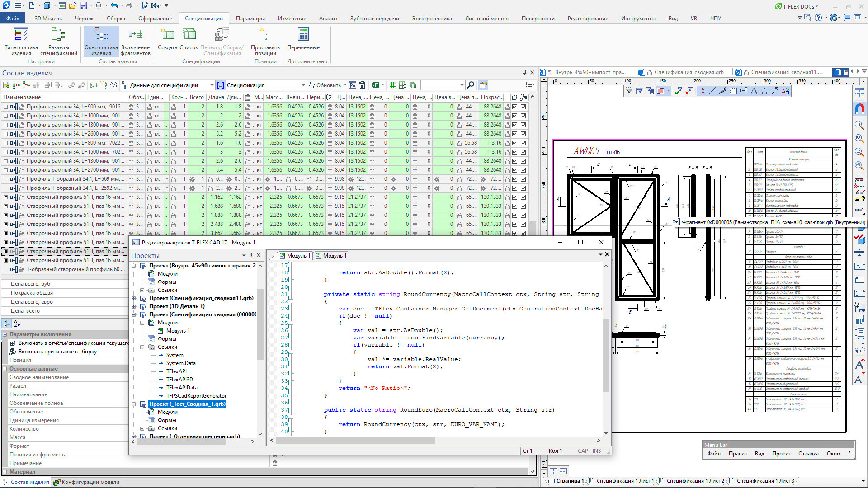Open Данные для спецификации dropdown
868x488 pixels.
click(x=212, y=85)
